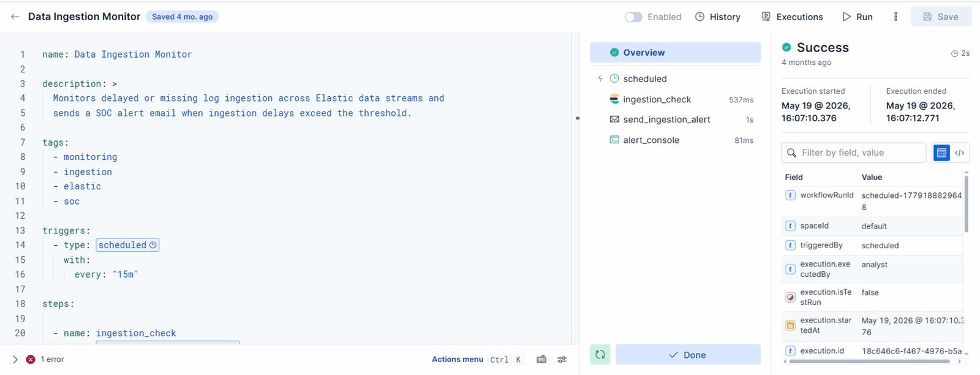
Task: Expand the error panel chevron
Action: [15, 360]
